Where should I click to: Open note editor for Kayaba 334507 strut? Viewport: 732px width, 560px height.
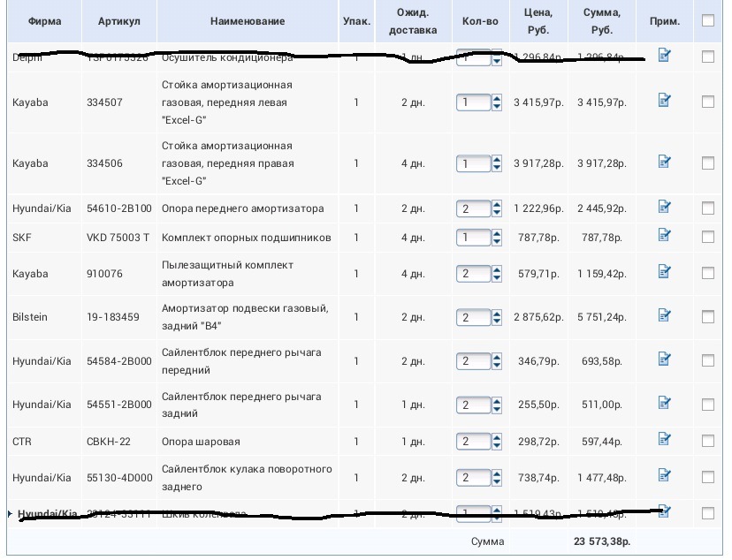click(664, 102)
